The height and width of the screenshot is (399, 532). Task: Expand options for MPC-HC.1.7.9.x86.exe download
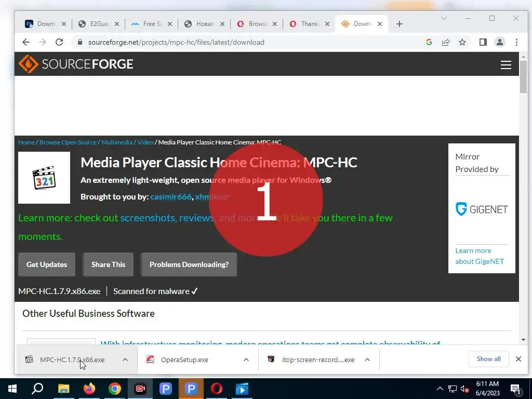click(125, 360)
